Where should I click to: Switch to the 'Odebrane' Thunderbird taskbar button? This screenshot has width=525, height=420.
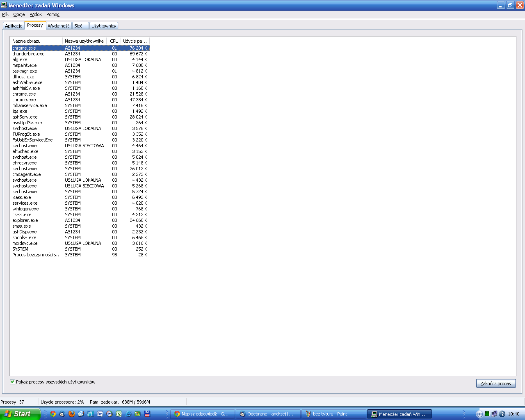point(268,414)
